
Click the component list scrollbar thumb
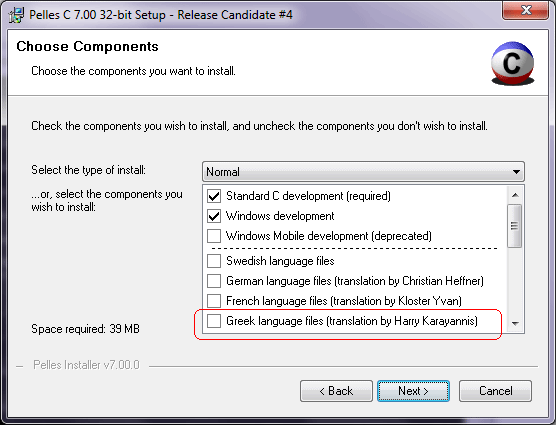tap(515, 226)
